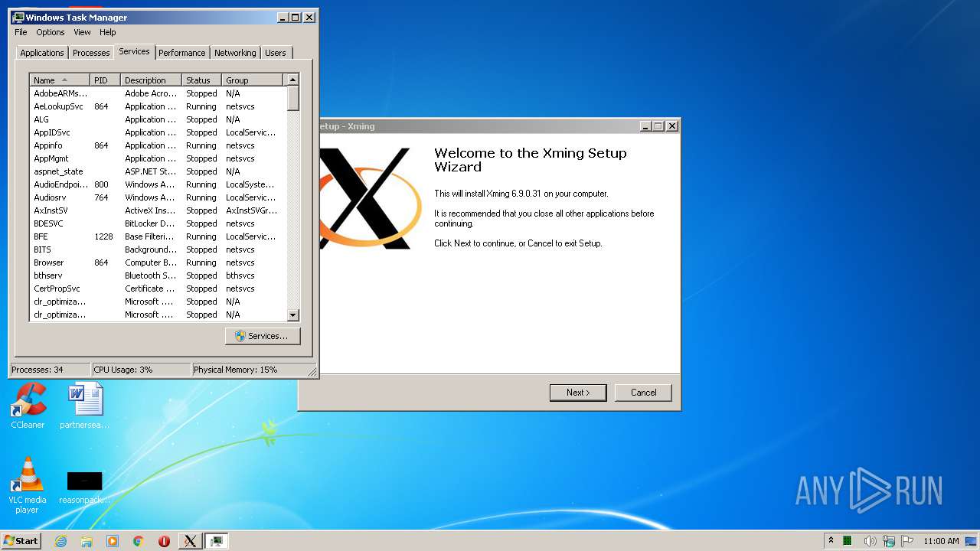The height and width of the screenshot is (551, 980).
Task: Select the bthserv service row
Action: coord(158,275)
